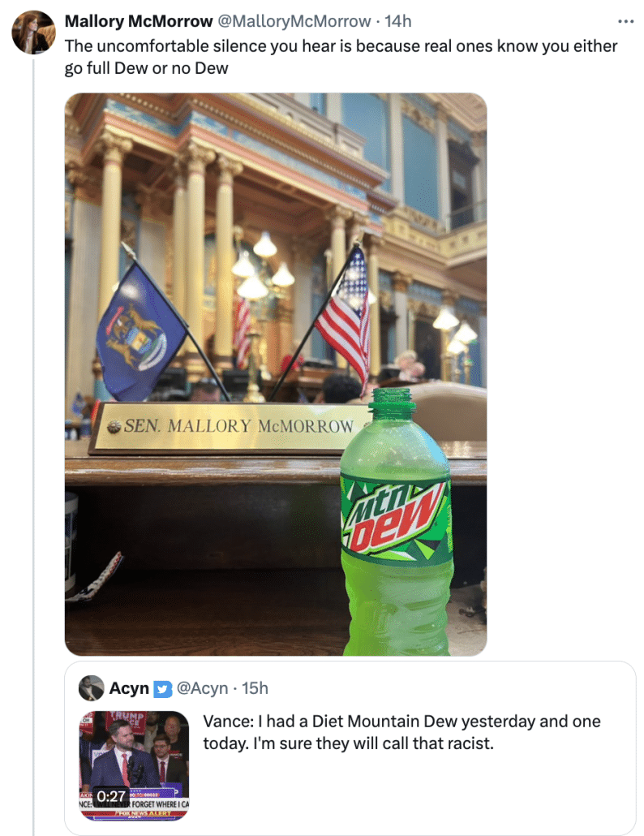Open the quoted tweet via the 15h timestamp

click(x=255, y=688)
